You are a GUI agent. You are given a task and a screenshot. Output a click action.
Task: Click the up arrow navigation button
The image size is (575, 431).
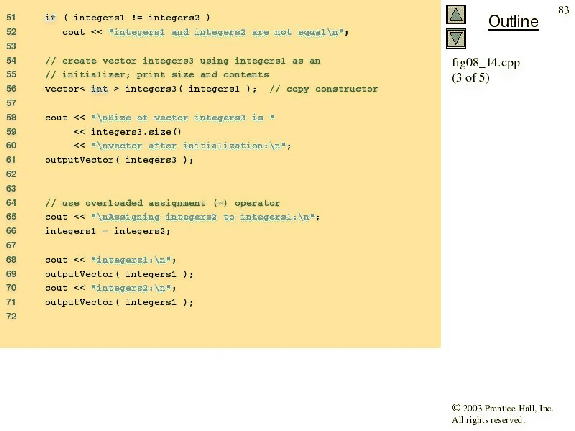click(x=456, y=15)
